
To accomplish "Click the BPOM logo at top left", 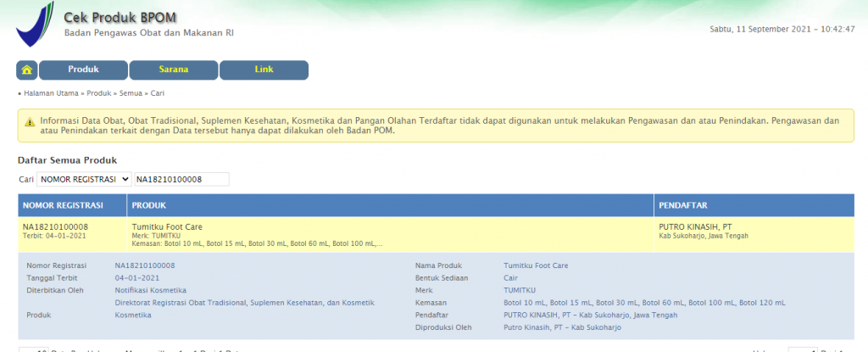I will tap(35, 25).
